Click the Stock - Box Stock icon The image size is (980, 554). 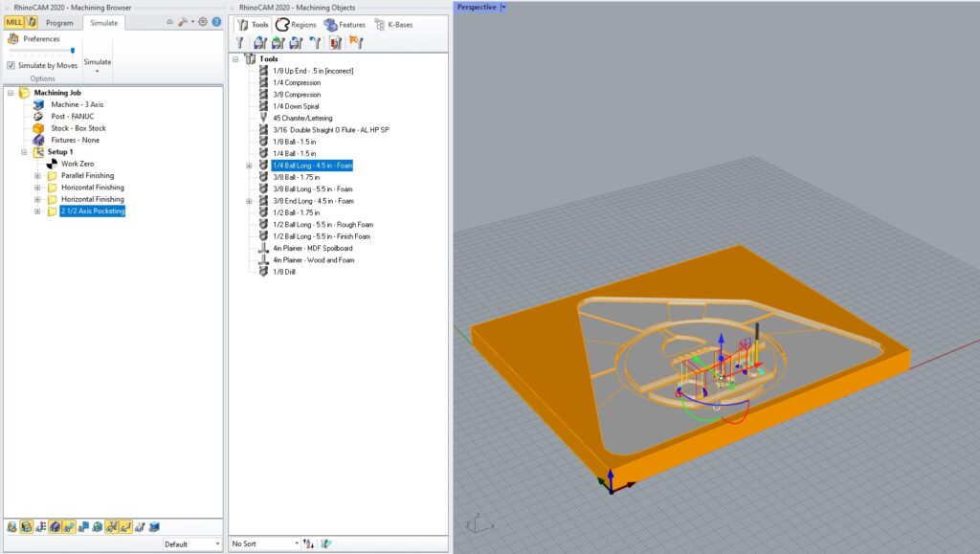38,128
